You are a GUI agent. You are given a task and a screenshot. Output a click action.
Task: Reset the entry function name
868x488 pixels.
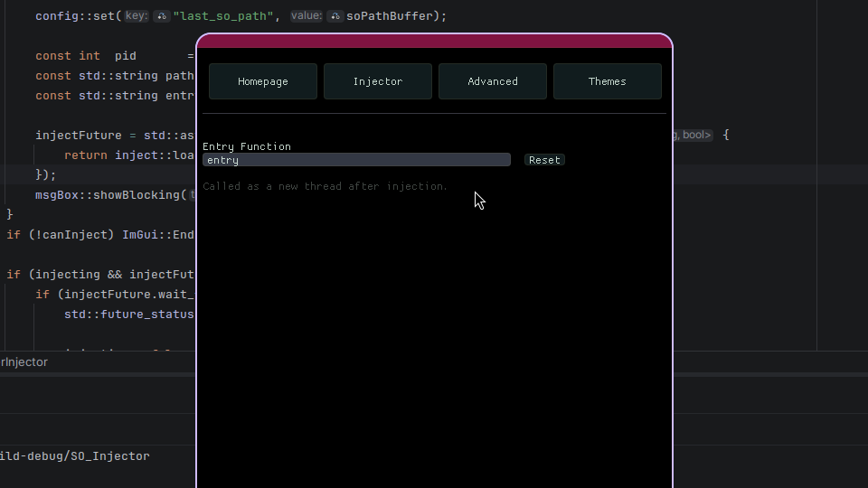[x=544, y=160]
